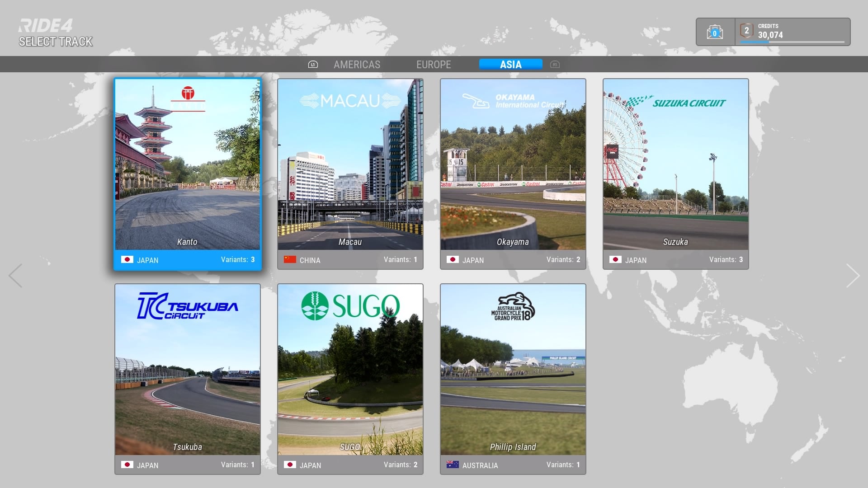Click the Australia flag on Phillip Island
The height and width of the screenshot is (488, 868).
point(453,465)
